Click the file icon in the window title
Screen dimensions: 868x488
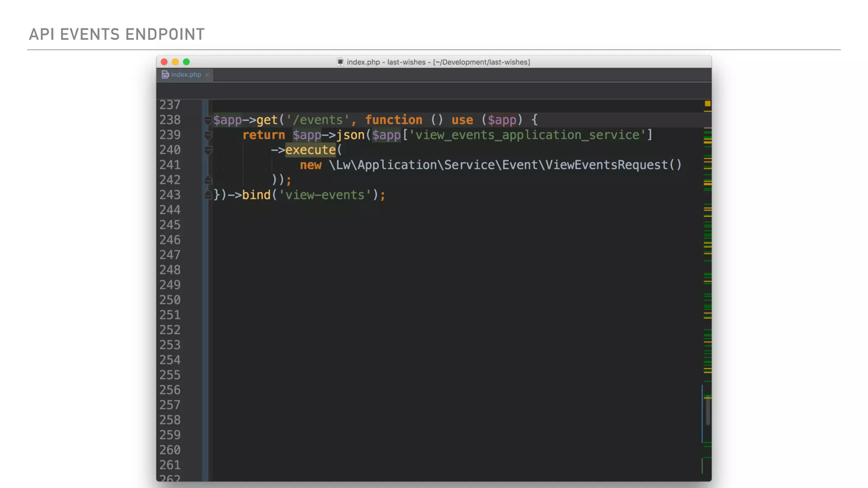340,62
